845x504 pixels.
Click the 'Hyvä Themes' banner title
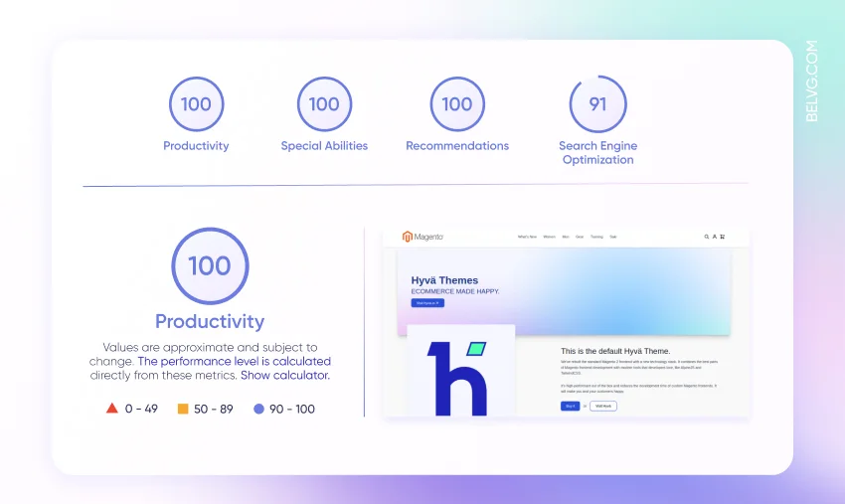pos(444,280)
